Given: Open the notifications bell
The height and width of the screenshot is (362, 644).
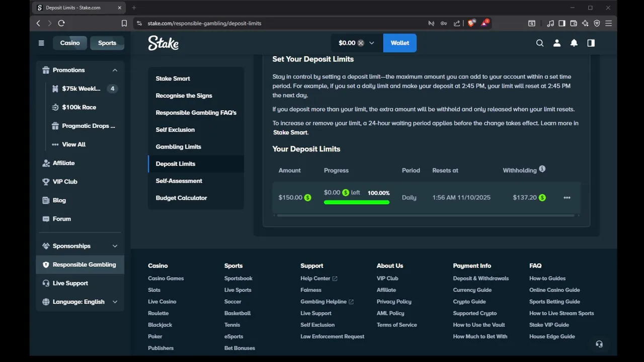Looking at the screenshot, I should coord(574,43).
